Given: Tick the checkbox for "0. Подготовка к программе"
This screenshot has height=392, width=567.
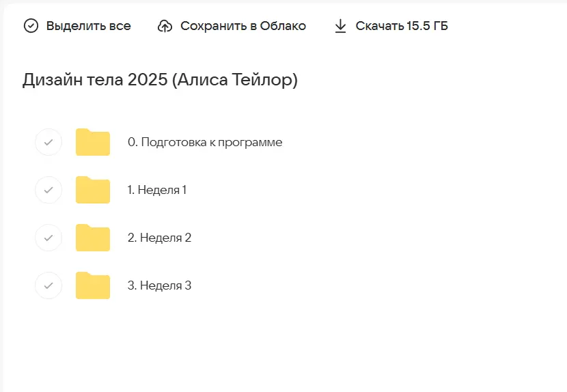Looking at the screenshot, I should coord(49,142).
